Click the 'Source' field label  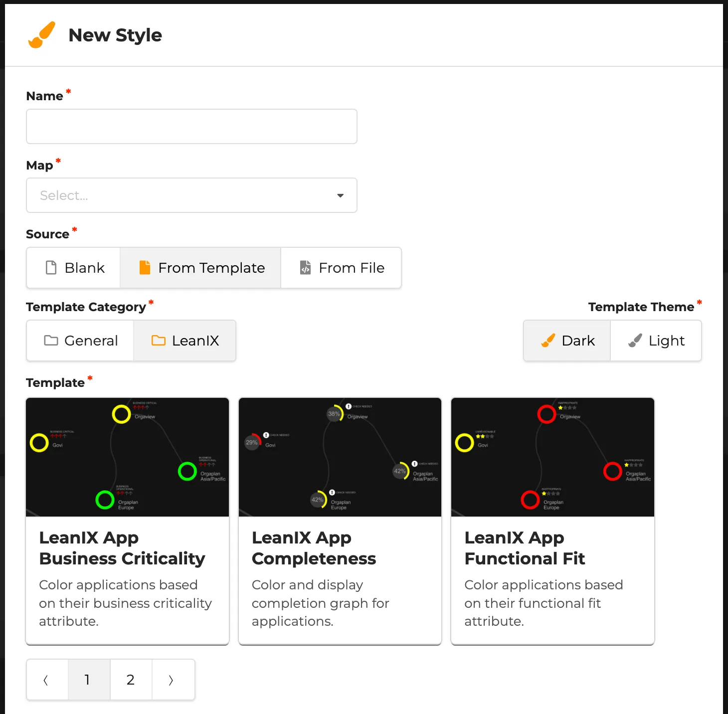(47, 234)
